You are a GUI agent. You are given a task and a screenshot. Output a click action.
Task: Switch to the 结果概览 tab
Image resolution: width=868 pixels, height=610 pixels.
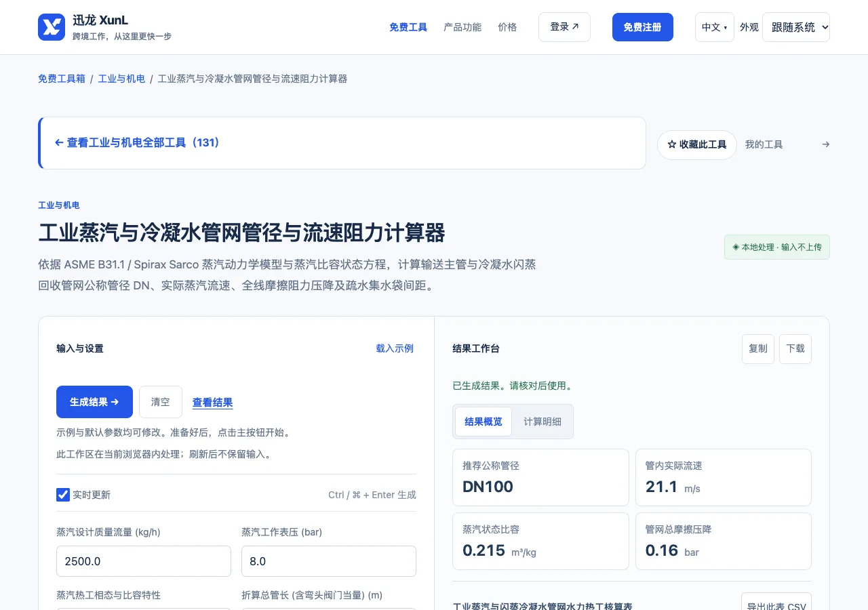click(484, 422)
